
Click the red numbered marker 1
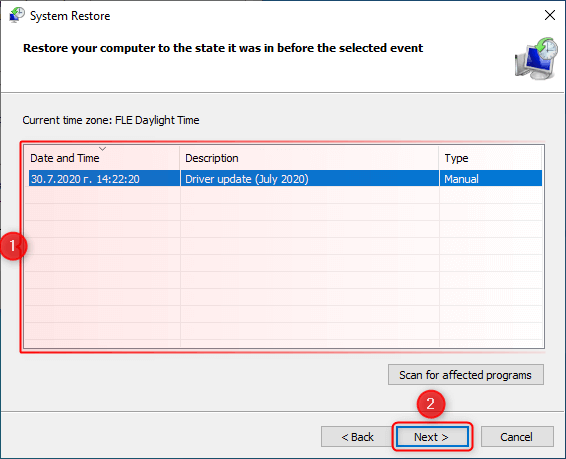(x=13, y=246)
